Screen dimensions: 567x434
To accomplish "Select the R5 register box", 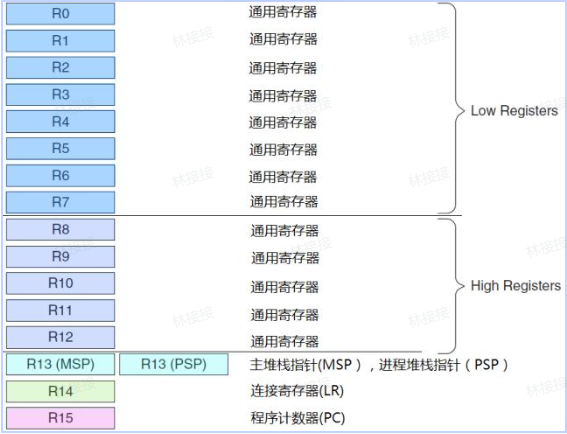I will (60, 148).
